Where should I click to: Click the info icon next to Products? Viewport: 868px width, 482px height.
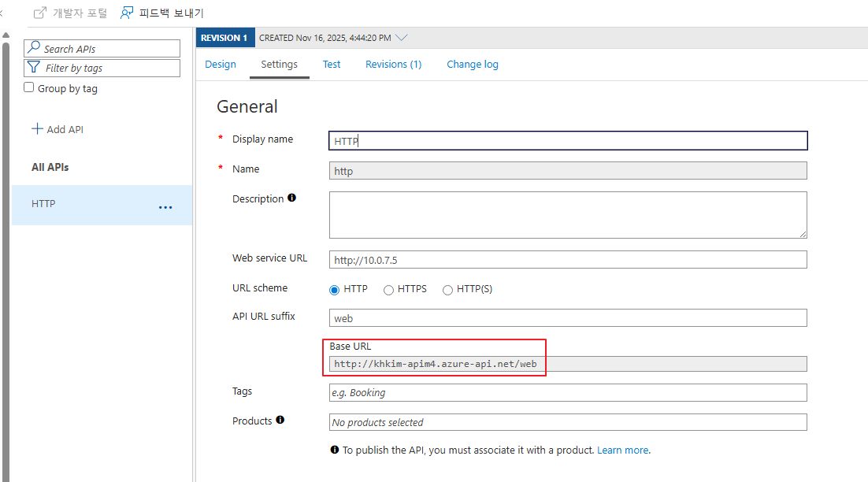point(280,420)
